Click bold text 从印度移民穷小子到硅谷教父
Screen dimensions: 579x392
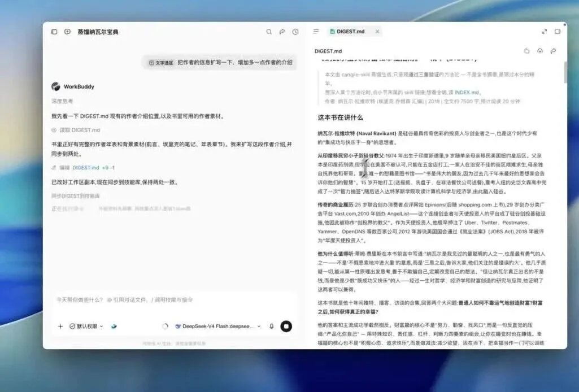click(x=350, y=156)
